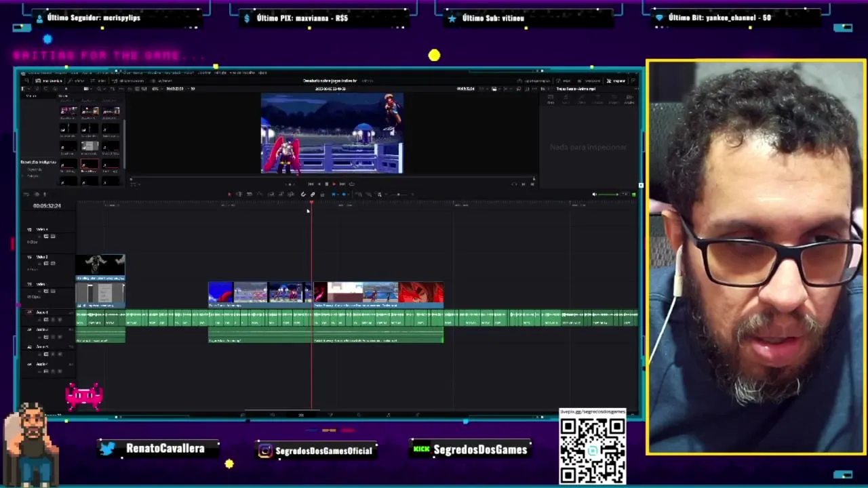
Task: Toggle timeline Snapping magnet icon
Action: [303, 194]
